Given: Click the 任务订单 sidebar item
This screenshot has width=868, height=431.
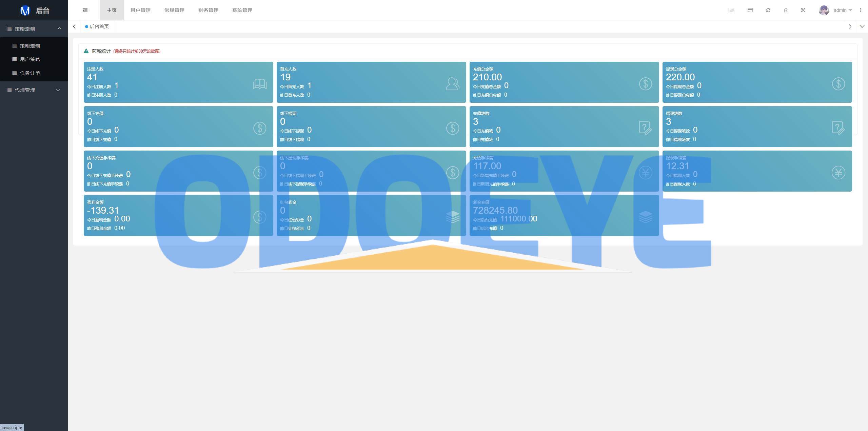Looking at the screenshot, I should [x=30, y=73].
